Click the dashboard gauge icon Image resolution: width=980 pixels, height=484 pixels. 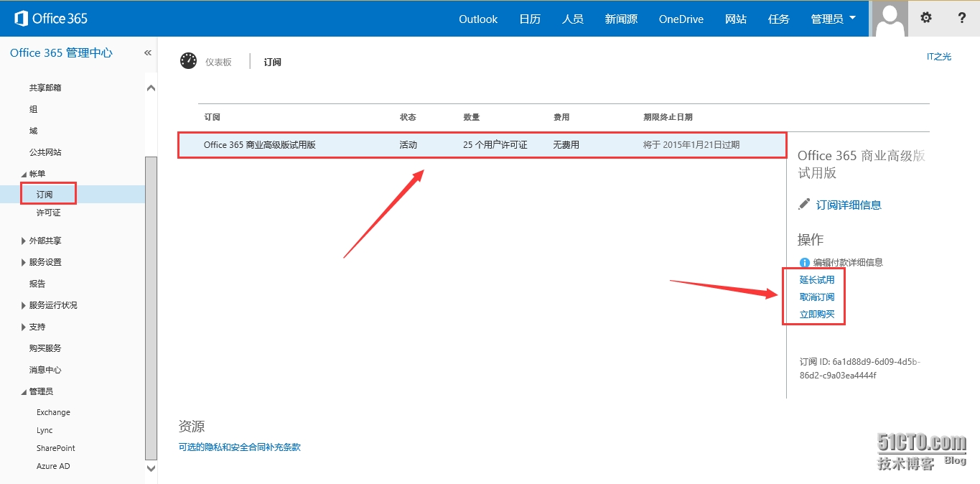point(188,61)
